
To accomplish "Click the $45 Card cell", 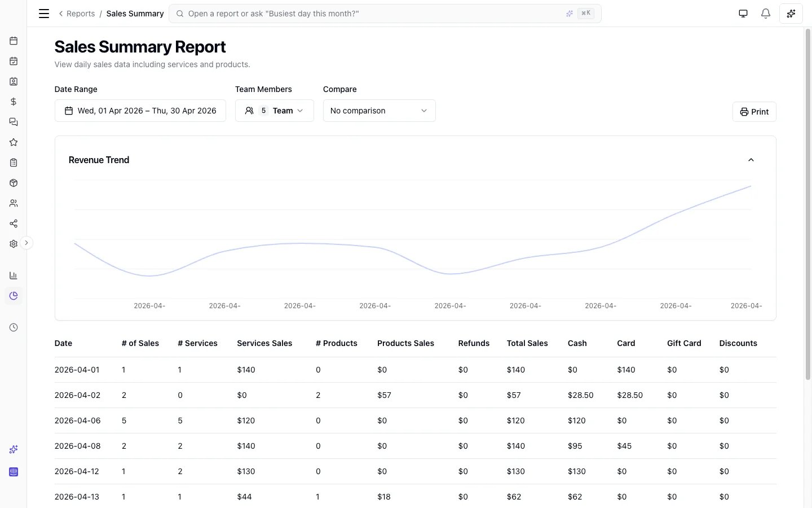I will pyautogui.click(x=624, y=446).
